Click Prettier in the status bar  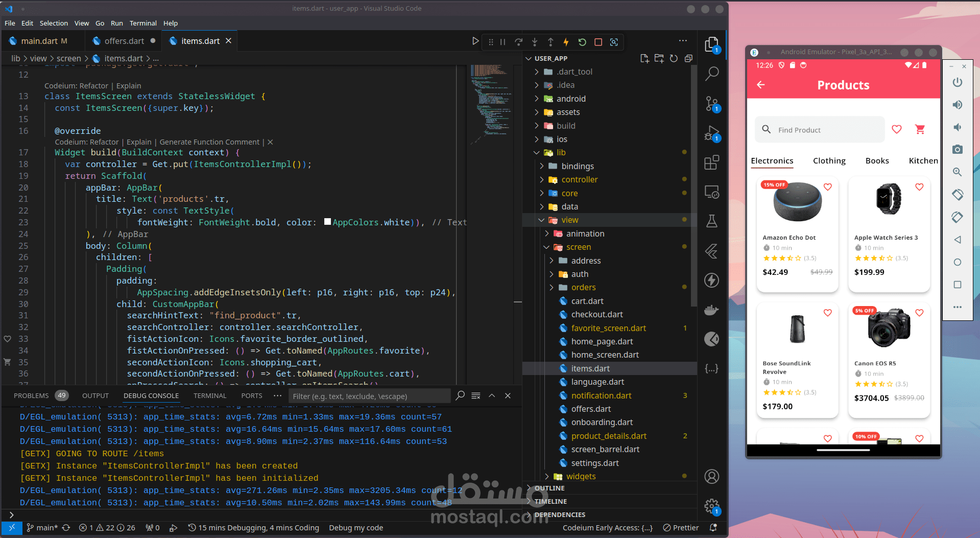coord(681,528)
